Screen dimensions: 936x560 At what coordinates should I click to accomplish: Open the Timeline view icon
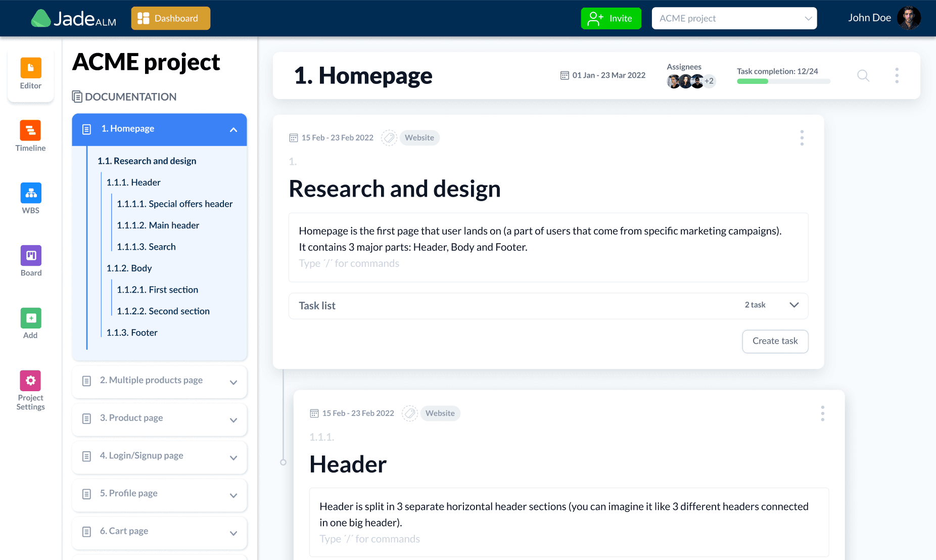tap(31, 130)
